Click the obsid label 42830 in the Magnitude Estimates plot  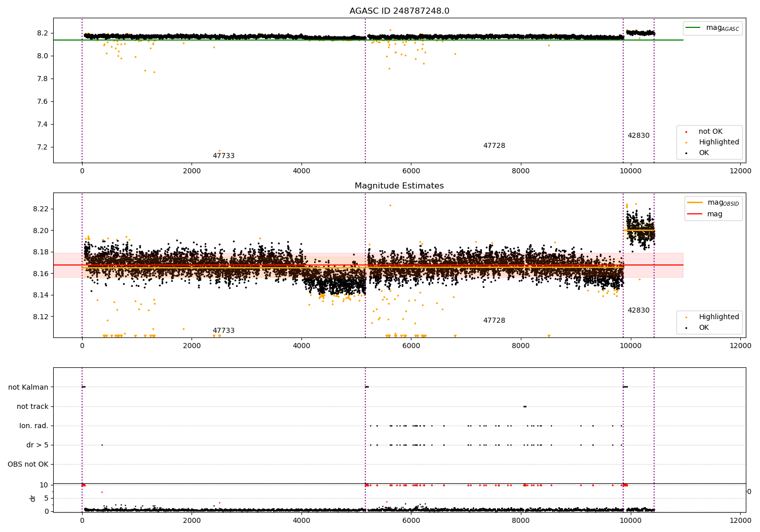pyautogui.click(x=638, y=311)
